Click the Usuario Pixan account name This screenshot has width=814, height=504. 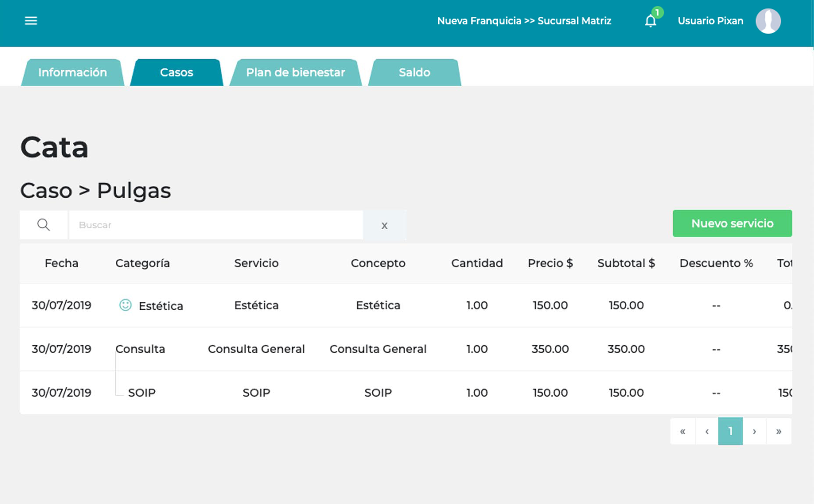coord(710,21)
